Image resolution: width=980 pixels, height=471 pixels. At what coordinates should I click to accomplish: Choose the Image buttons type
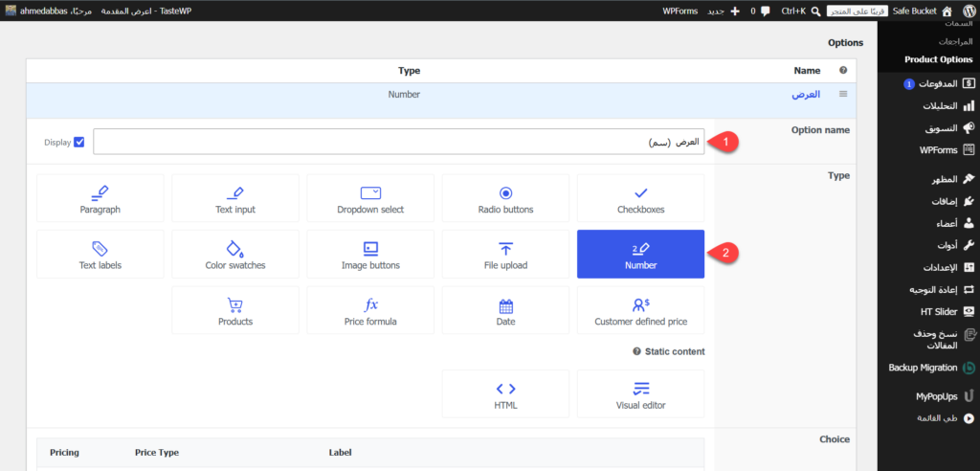point(370,254)
